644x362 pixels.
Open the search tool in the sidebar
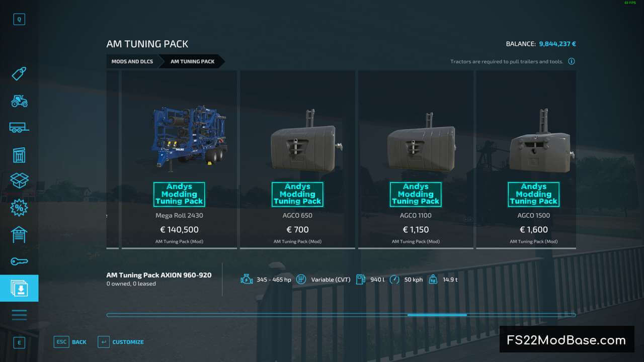click(19, 19)
